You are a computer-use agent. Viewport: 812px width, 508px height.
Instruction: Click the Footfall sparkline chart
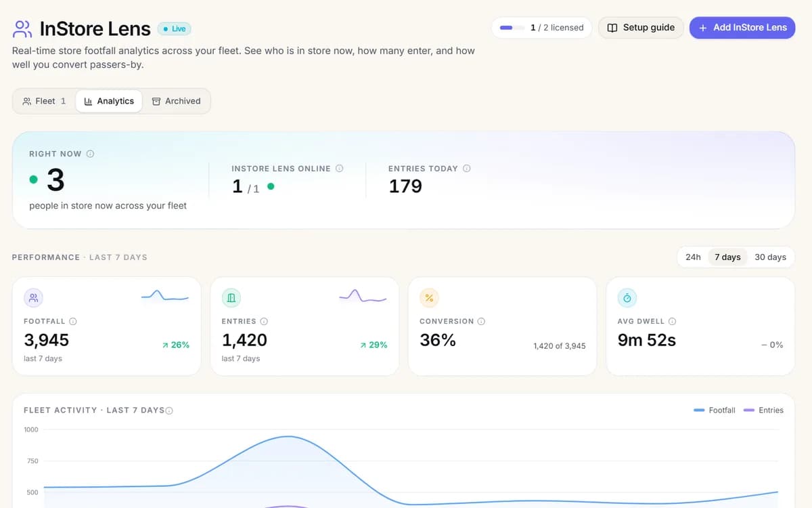[x=165, y=295]
